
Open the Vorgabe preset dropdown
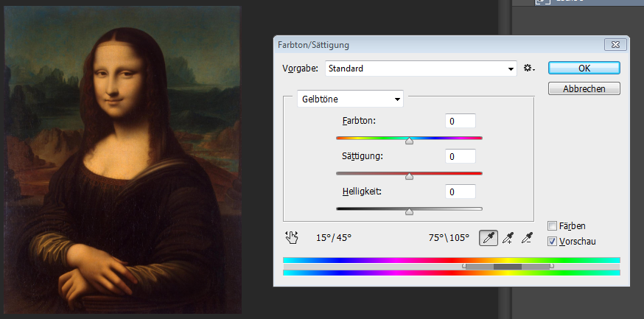click(421, 69)
